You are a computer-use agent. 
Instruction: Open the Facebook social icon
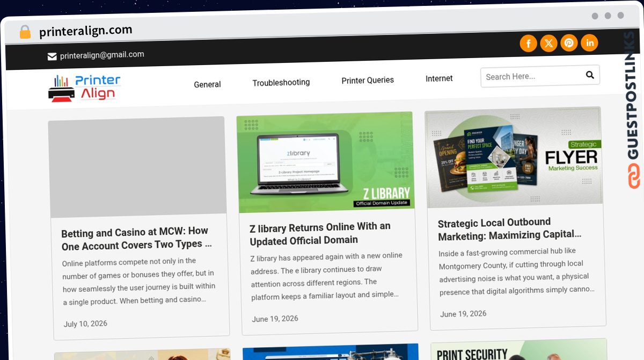(x=528, y=43)
